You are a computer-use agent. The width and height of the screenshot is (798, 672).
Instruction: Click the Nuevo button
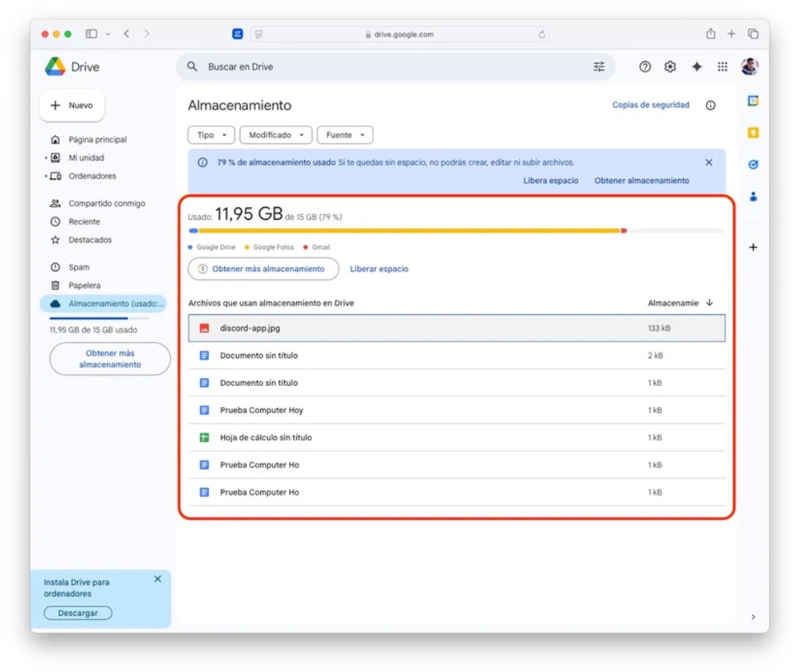coord(72,106)
